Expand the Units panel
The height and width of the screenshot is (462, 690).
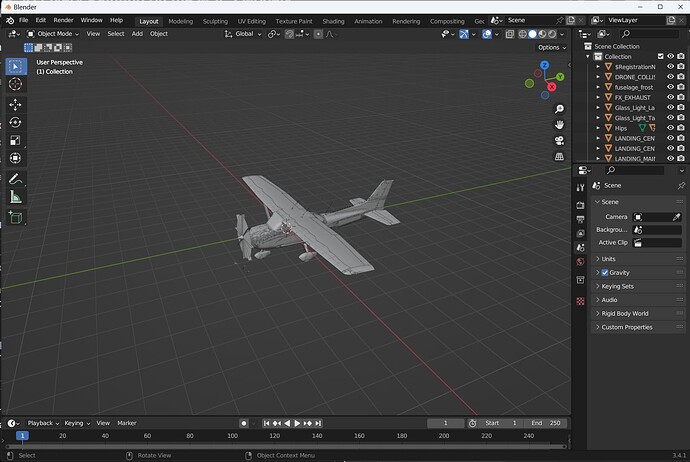(609, 259)
